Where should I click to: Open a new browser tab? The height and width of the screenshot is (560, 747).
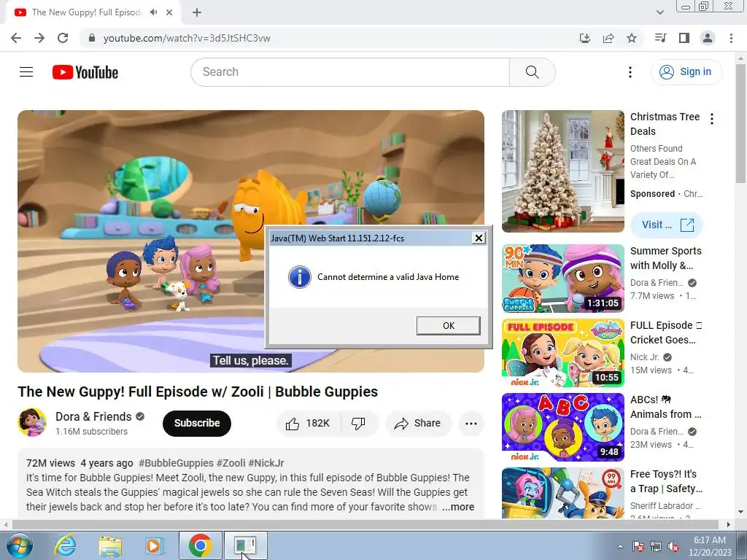coord(197,12)
